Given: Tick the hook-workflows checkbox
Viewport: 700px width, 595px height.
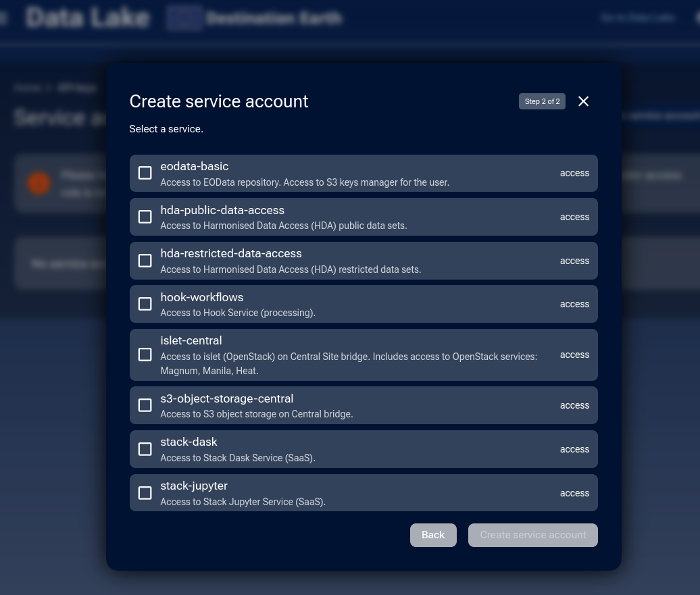Looking at the screenshot, I should tap(145, 304).
